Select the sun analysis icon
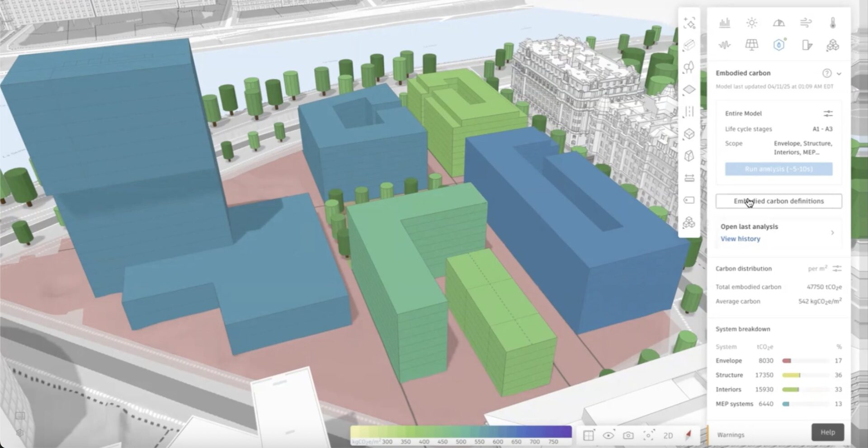The width and height of the screenshot is (868, 448). click(752, 22)
